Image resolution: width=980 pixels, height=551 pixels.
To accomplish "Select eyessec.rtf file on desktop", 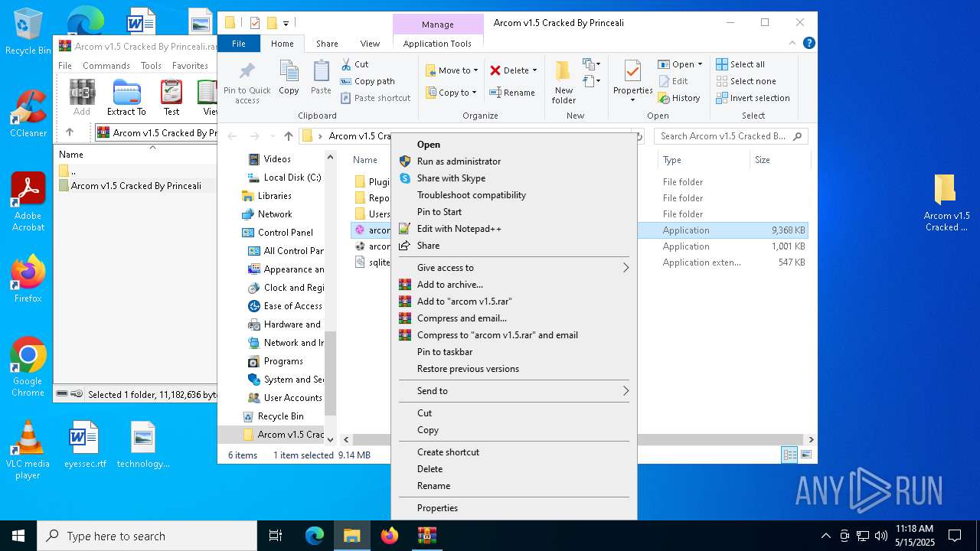I will (x=85, y=445).
